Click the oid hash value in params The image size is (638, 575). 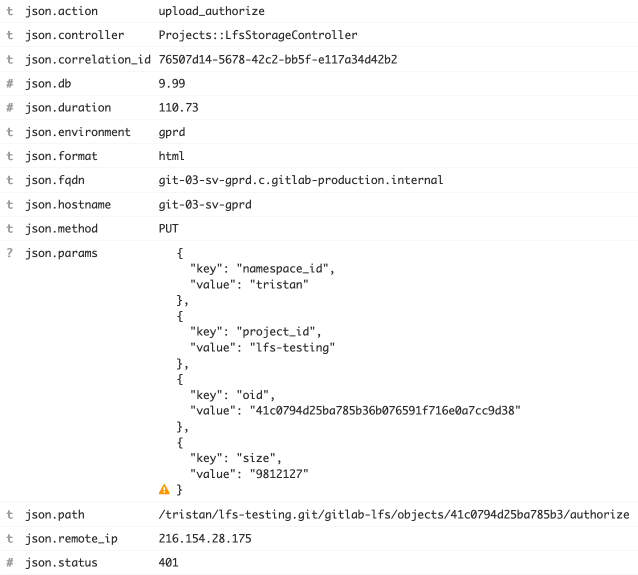coord(385,410)
